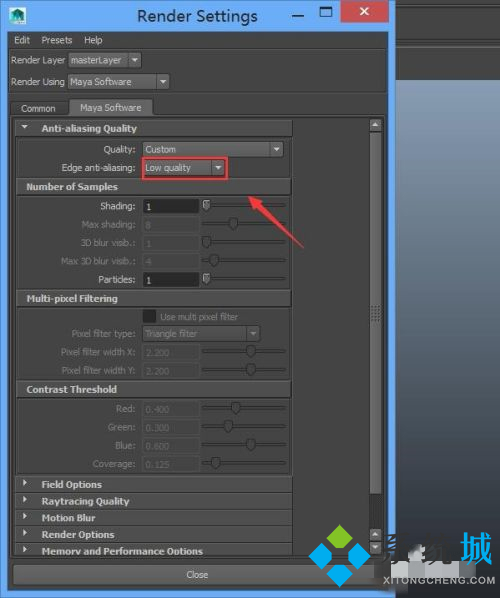Collapse the Anti-aliasing Quality section
Viewport: 500px width, 598px height.
(25, 127)
